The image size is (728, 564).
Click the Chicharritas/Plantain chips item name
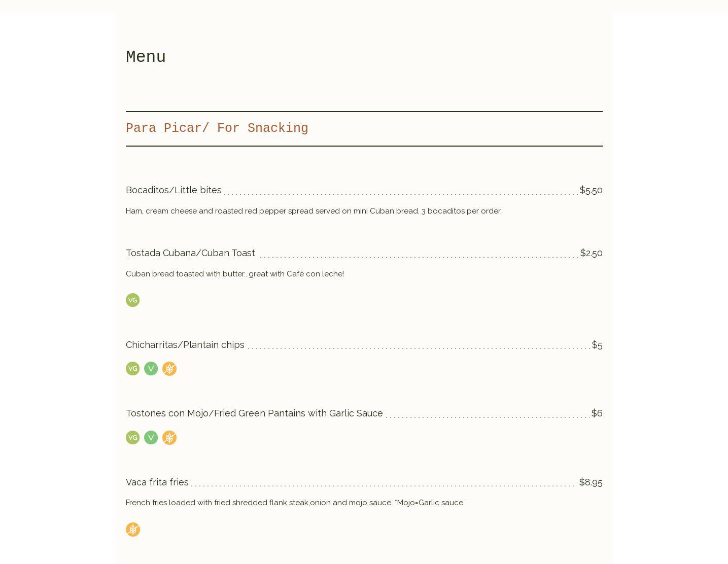click(185, 344)
